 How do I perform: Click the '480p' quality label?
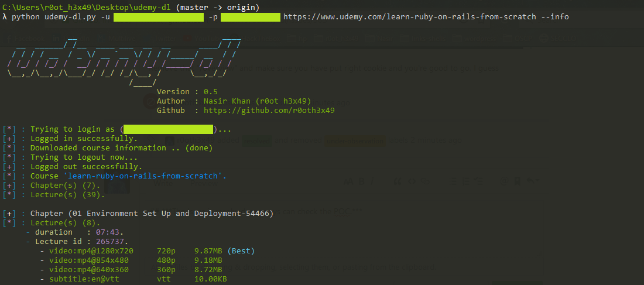click(x=166, y=260)
